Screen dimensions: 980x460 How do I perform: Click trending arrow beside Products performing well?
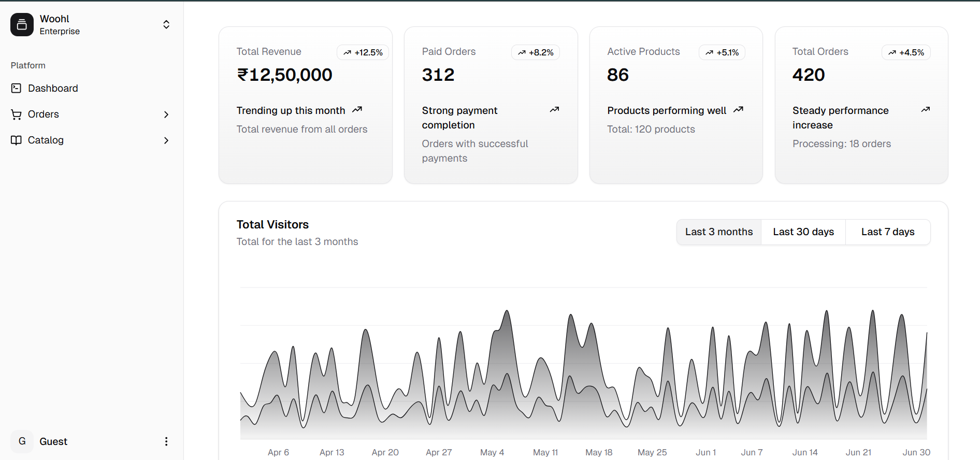coord(739,110)
